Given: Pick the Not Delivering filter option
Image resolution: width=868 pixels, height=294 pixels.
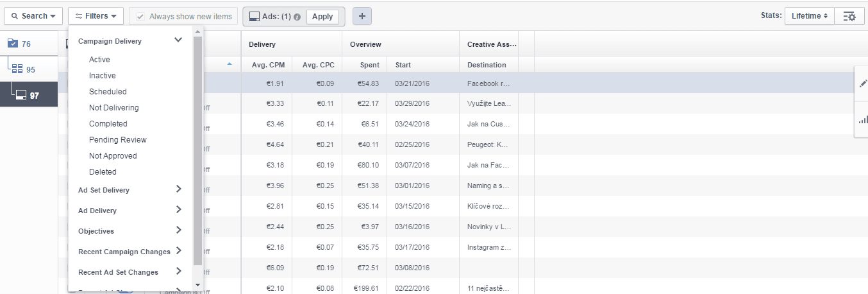Looking at the screenshot, I should pyautogui.click(x=113, y=108).
